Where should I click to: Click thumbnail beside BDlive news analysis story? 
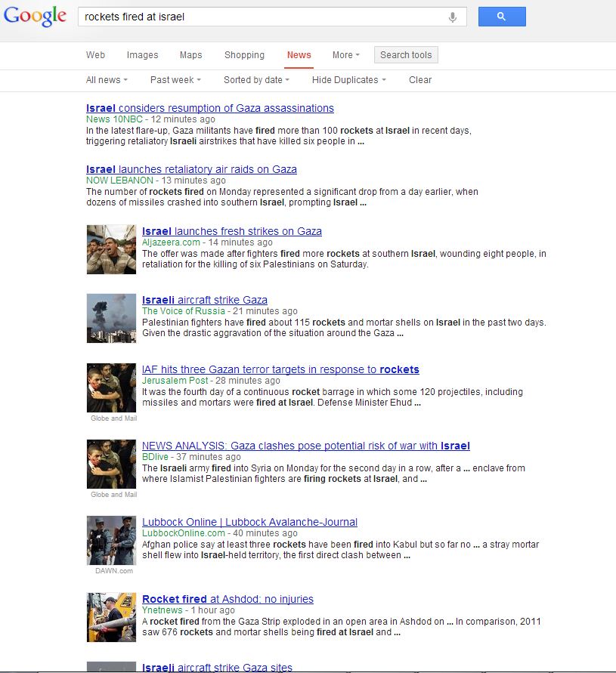coord(111,464)
